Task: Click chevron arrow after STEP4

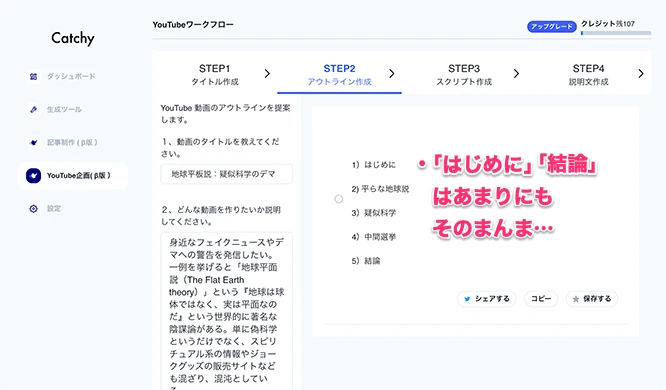Action: pyautogui.click(x=641, y=73)
